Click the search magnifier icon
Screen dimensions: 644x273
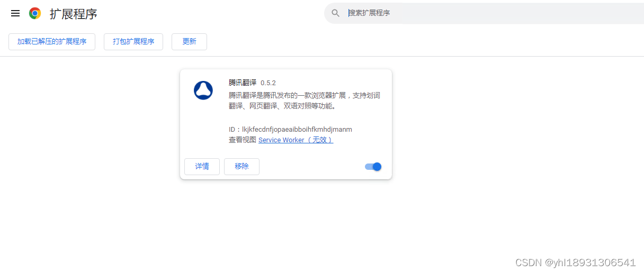pos(335,13)
